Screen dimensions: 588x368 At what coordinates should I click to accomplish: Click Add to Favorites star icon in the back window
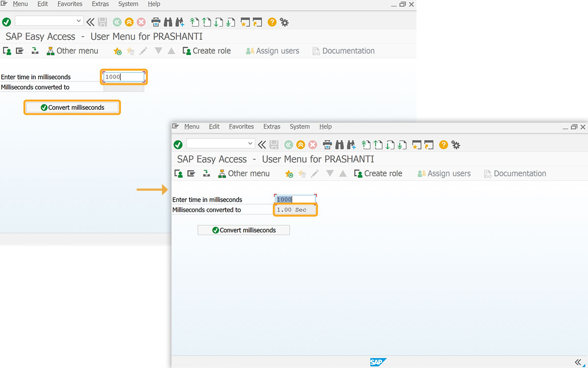pyautogui.click(x=118, y=51)
